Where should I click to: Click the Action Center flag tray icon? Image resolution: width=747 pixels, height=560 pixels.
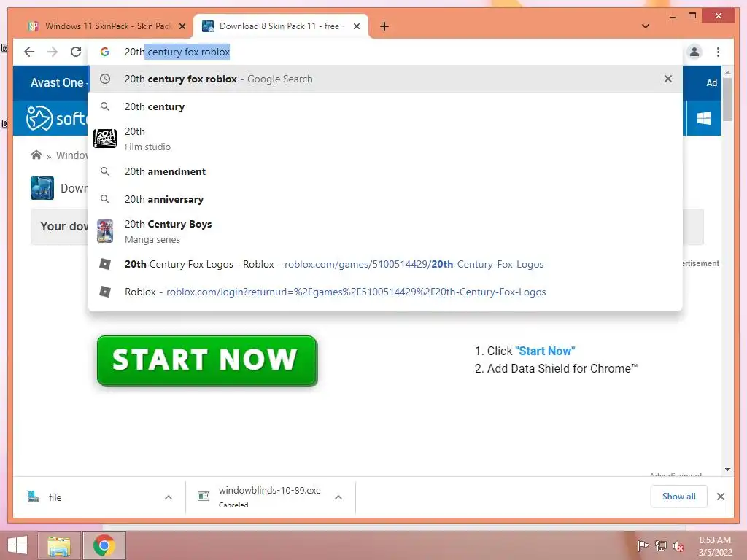pos(642,545)
